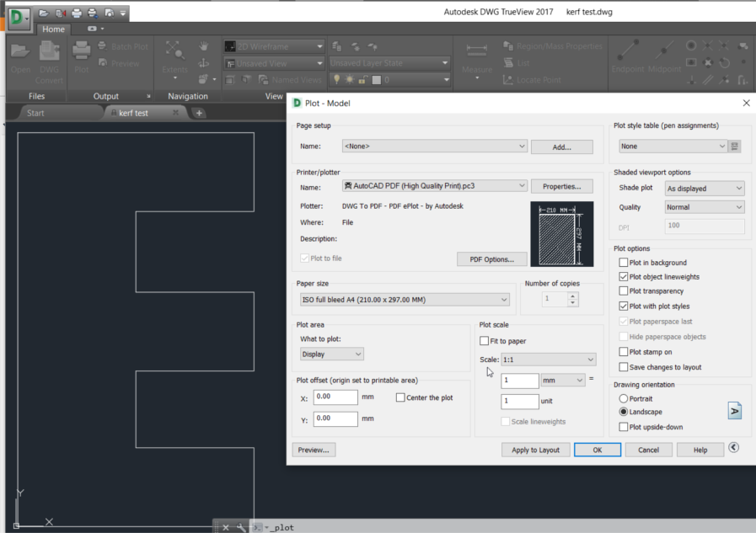This screenshot has height=533, width=756.
Task: Select Portrait drawing orientation
Action: (624, 398)
